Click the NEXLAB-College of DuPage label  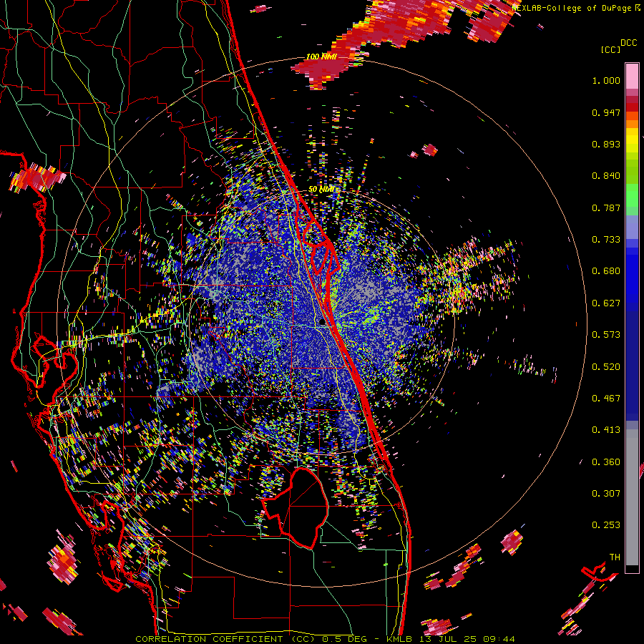[573, 8]
